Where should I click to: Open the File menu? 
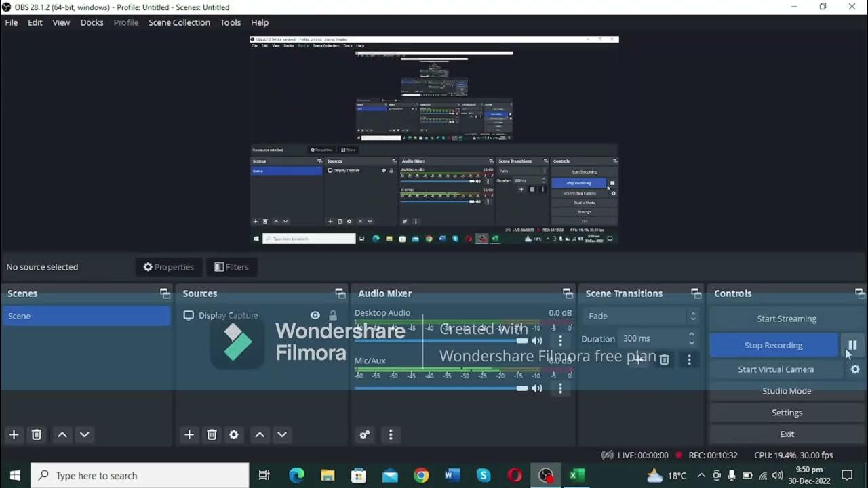(x=12, y=22)
